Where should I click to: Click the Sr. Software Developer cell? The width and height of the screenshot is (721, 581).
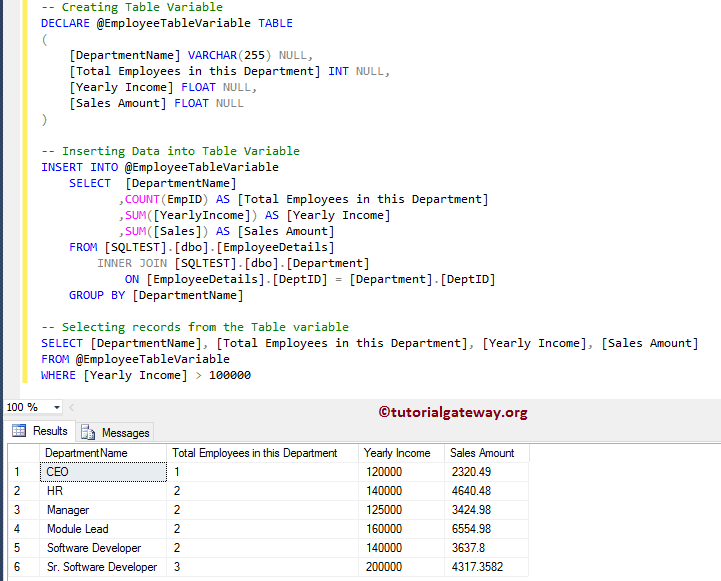(103, 567)
